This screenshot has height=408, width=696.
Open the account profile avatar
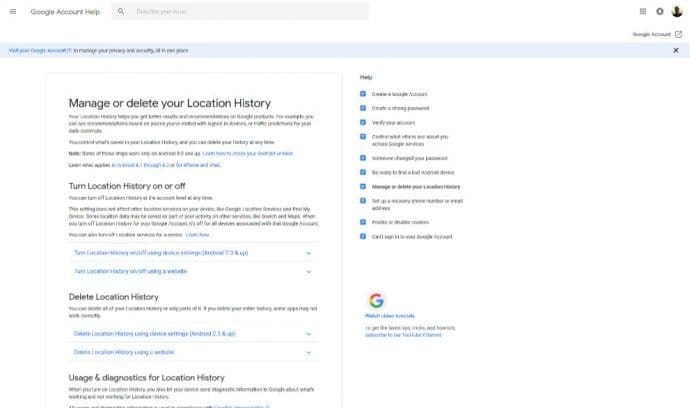coord(677,12)
